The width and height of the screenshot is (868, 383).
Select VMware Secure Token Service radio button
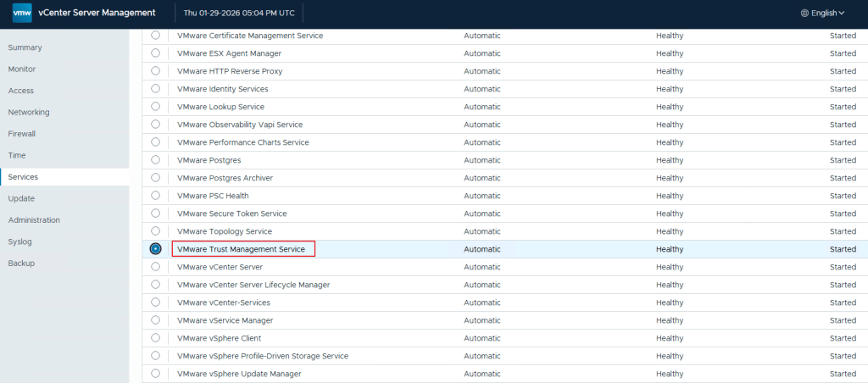155,214
